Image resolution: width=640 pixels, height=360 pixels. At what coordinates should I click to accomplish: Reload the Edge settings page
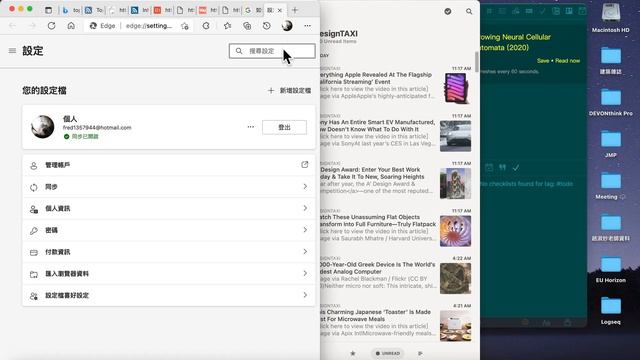click(x=51, y=26)
